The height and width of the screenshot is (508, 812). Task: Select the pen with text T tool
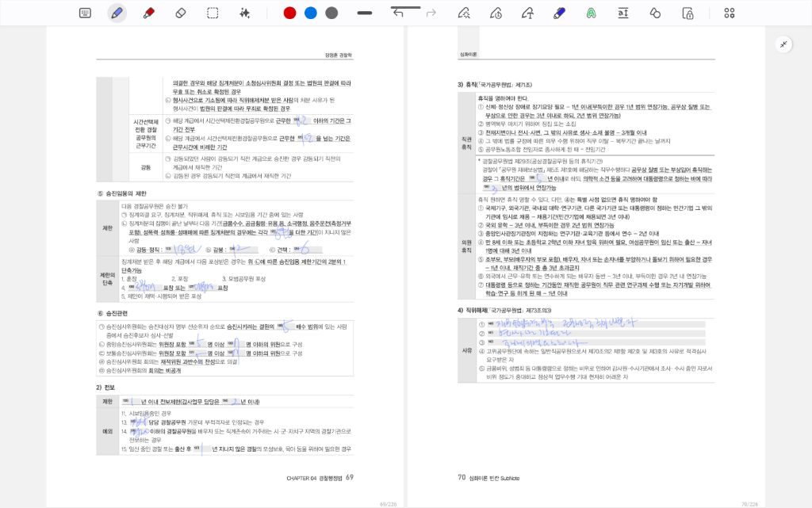[x=527, y=13]
